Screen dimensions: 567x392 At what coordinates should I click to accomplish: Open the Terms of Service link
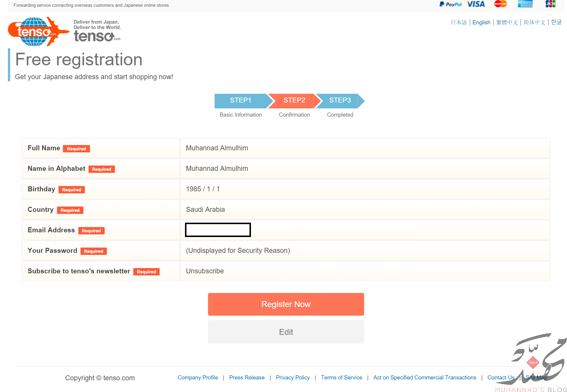pyautogui.click(x=341, y=377)
